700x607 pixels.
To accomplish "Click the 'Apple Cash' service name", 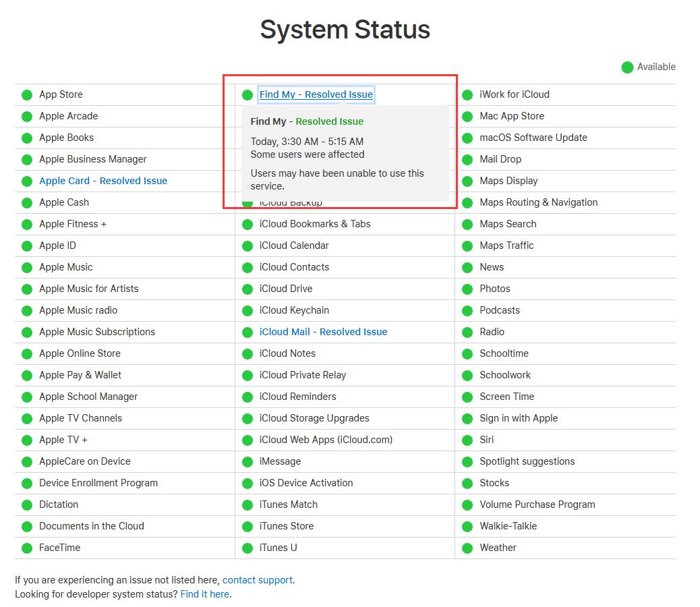I will coord(64,202).
